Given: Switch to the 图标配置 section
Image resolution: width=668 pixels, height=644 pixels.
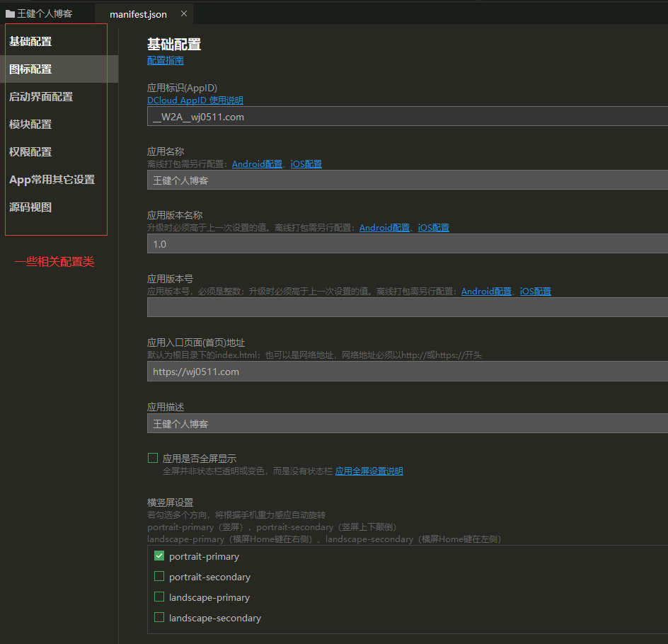Looking at the screenshot, I should click(30, 69).
